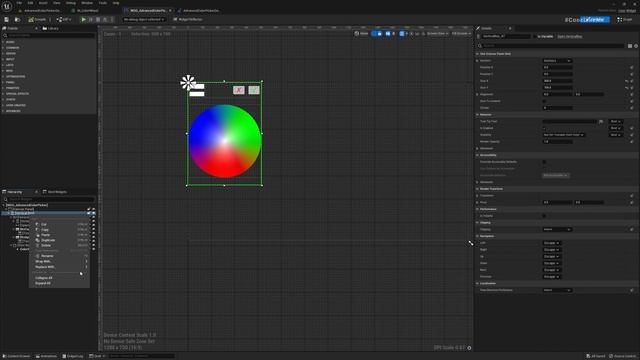Open the File menu
This screenshot has height=360, width=640.
(19, 3)
